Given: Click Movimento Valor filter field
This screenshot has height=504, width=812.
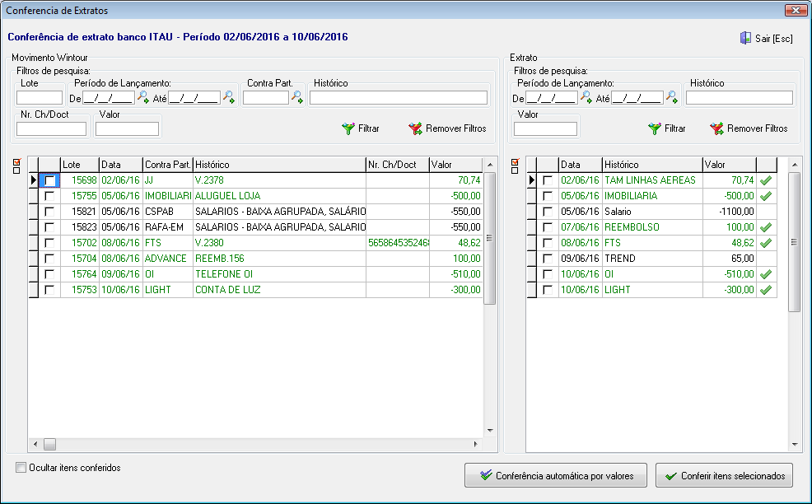Looking at the screenshot, I should pyautogui.click(x=127, y=129).
